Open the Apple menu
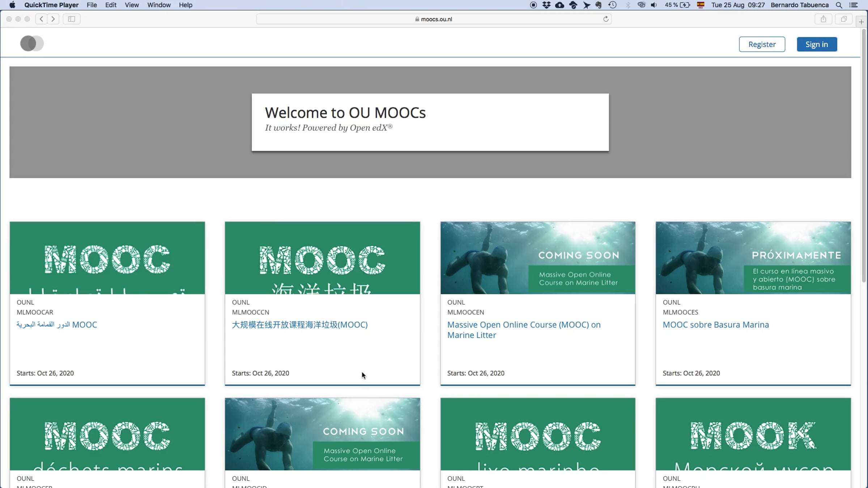The width and height of the screenshot is (868, 488). [x=12, y=5]
